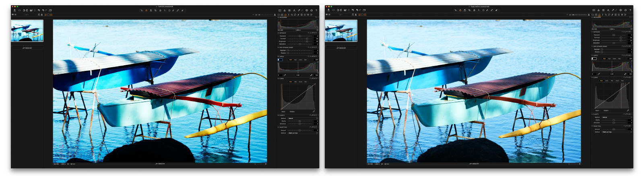Collapse Levels panel in left window

pyautogui.click(x=278, y=56)
